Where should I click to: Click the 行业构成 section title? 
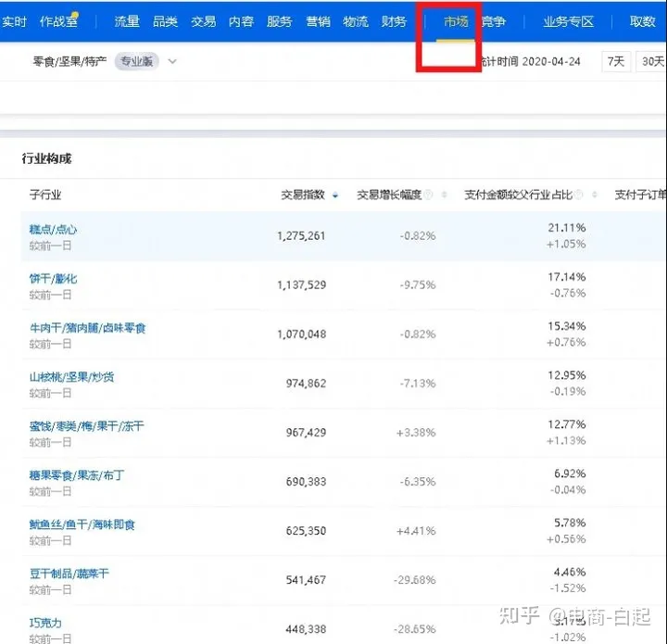(x=47, y=158)
